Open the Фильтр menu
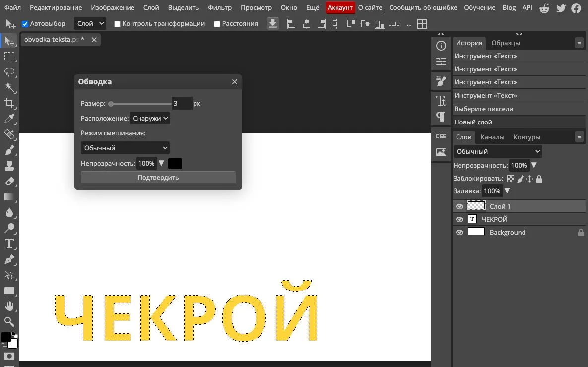588x367 pixels. [x=220, y=7]
